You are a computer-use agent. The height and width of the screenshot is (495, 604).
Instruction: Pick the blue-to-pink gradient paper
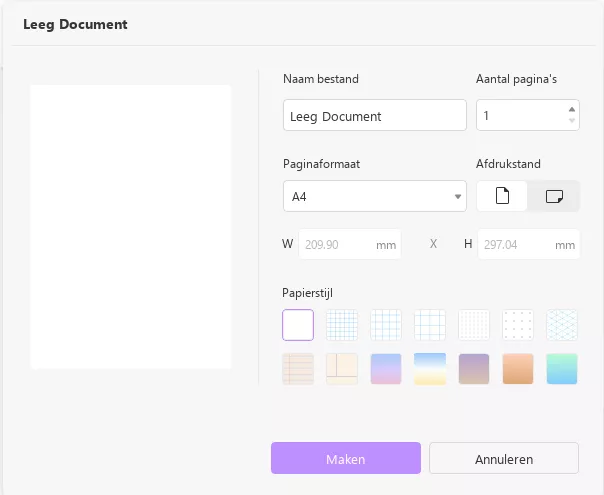[x=386, y=369]
